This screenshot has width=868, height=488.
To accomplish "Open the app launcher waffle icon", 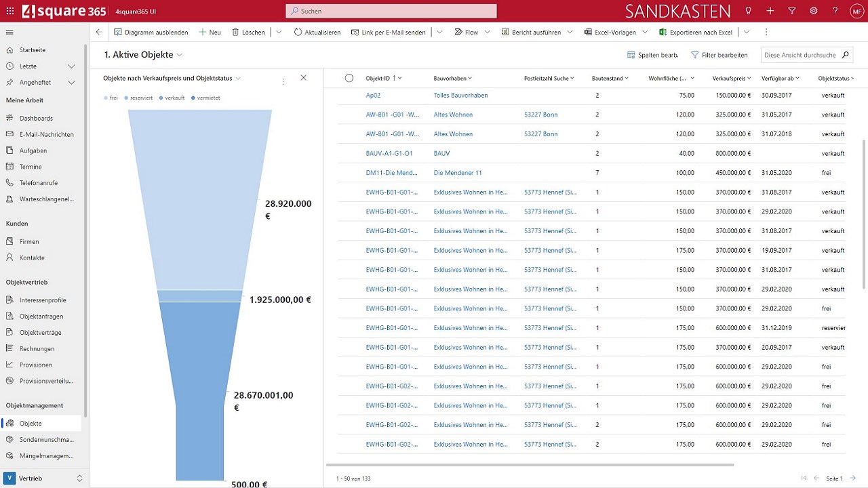I will [9, 11].
